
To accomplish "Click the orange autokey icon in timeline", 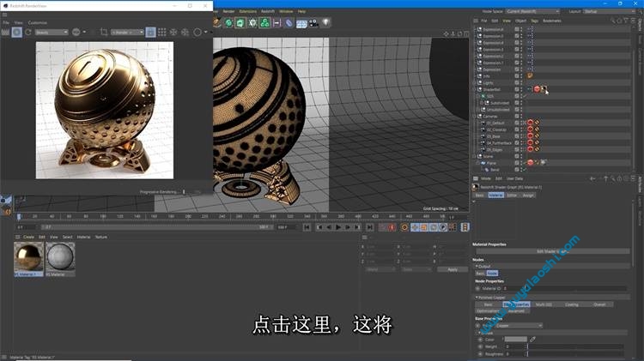I will [404, 227].
